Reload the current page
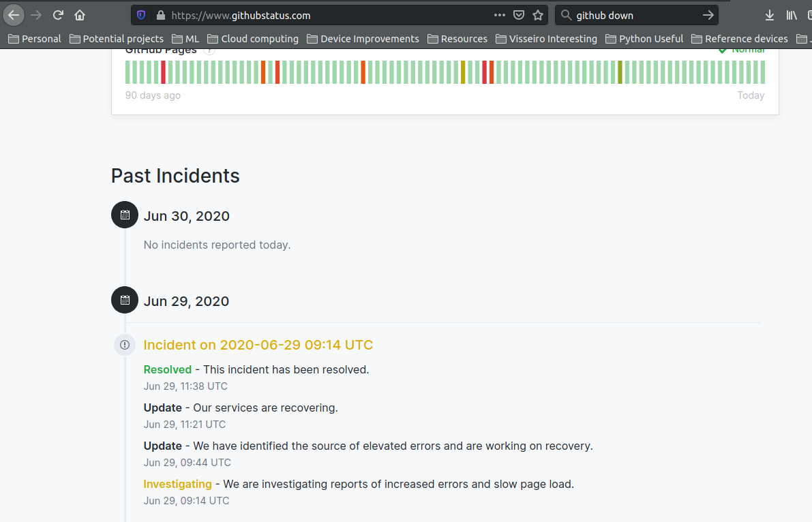The width and height of the screenshot is (812, 522). pos(58,14)
